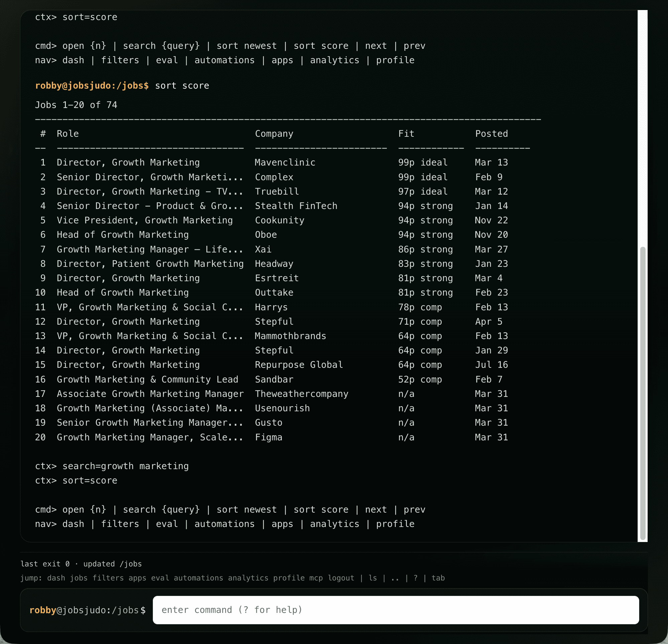Select the Outtake Head of Growth Marketing row
The width and height of the screenshot is (668, 644).
(271, 292)
